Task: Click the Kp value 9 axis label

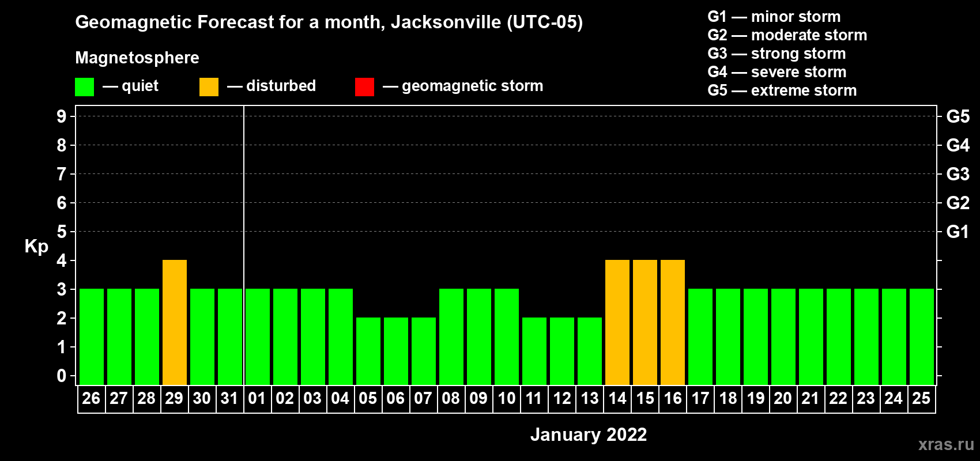Action: (62, 116)
